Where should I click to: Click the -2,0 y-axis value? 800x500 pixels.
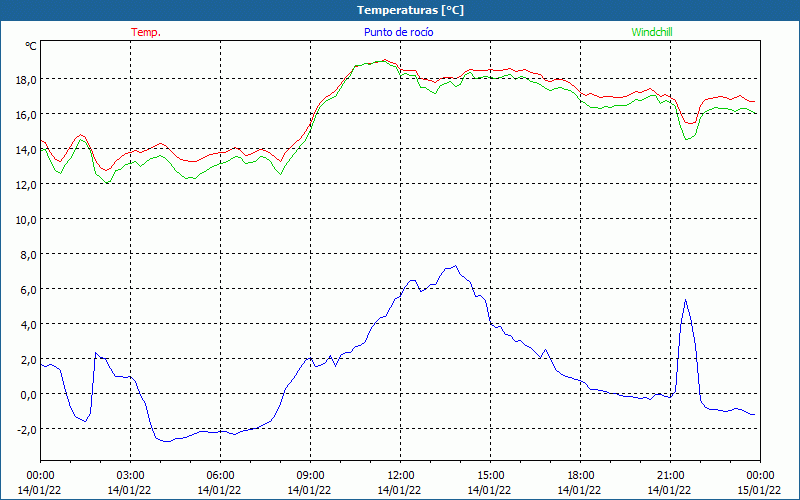[x=27, y=430]
